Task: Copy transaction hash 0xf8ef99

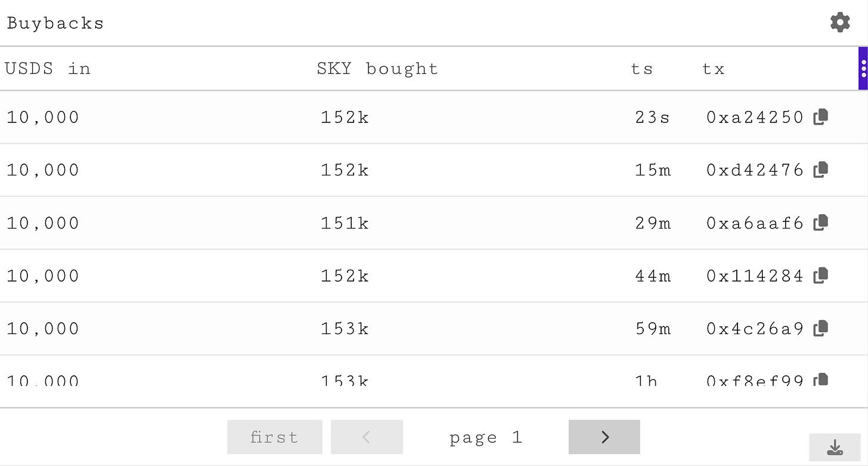Action: 821,379
